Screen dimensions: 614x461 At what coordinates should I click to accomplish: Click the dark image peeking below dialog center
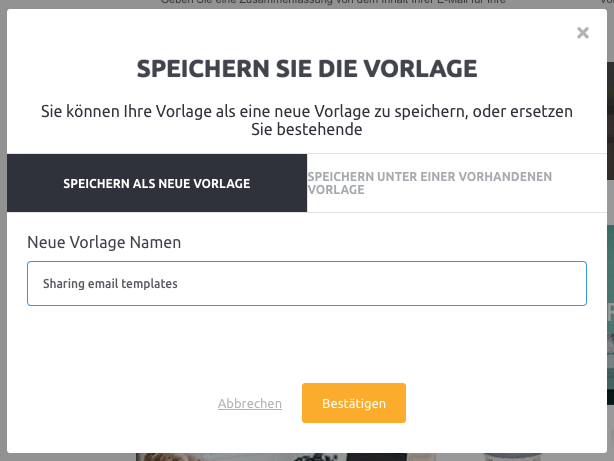click(377, 457)
